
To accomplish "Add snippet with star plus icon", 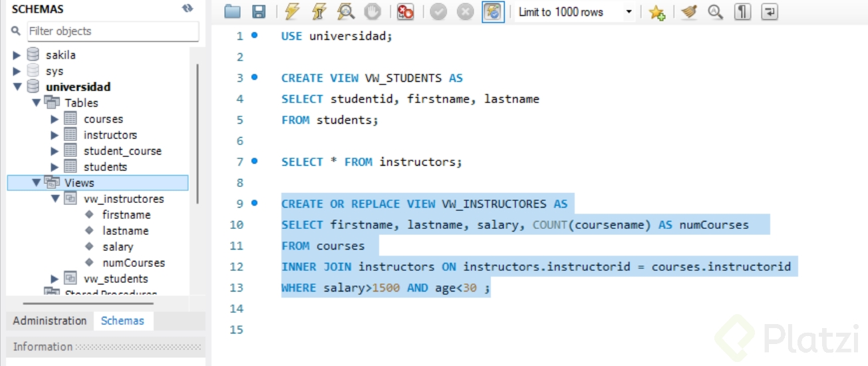I will click(x=657, y=12).
